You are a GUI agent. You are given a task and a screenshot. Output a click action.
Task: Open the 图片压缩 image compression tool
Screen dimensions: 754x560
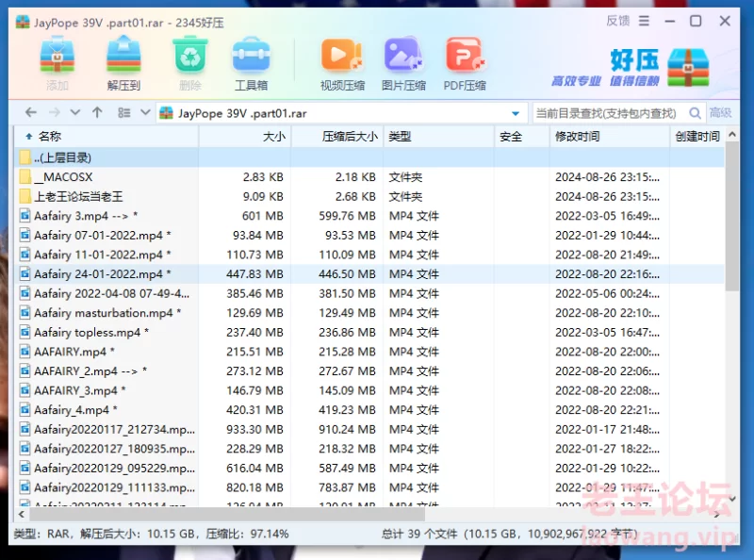click(402, 63)
